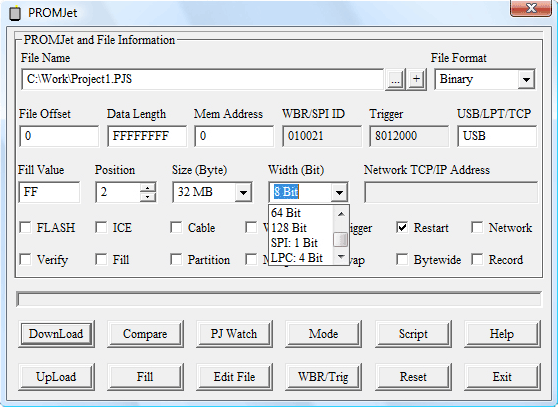558x407 pixels.
Task: Select 128 Bit from width list
Action: pos(301,228)
